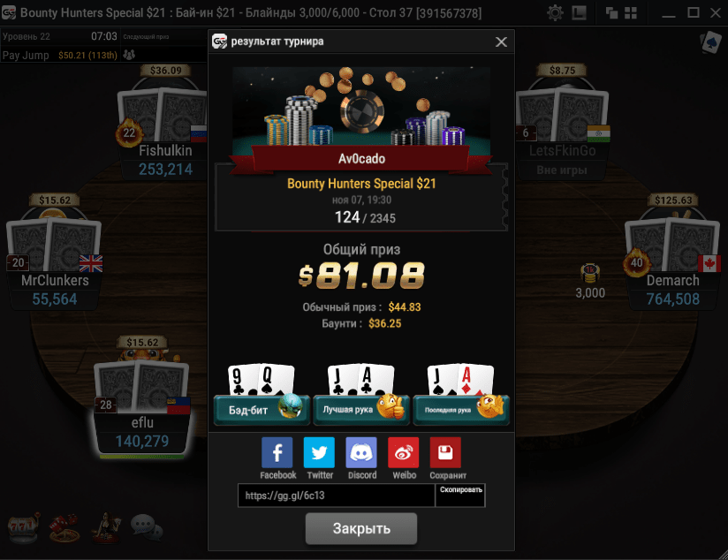Close the результат турнира dialog

point(501,42)
